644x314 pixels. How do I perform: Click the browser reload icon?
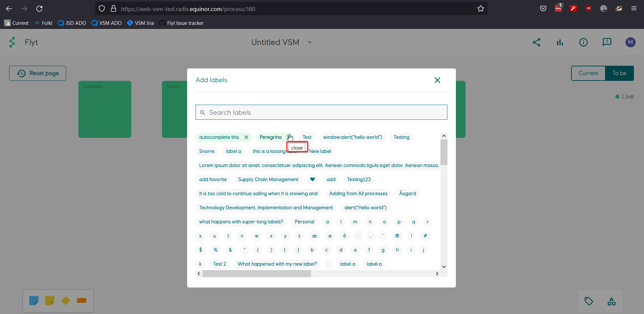[x=39, y=9]
